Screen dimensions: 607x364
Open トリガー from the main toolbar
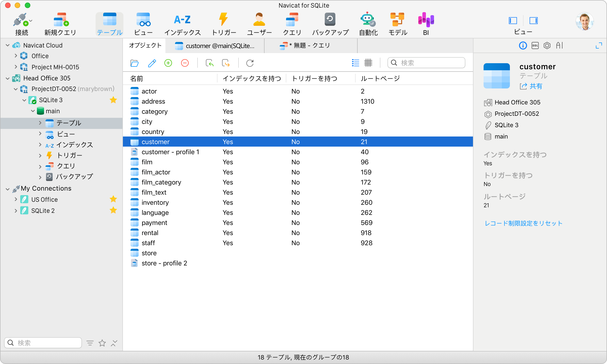pos(224,24)
